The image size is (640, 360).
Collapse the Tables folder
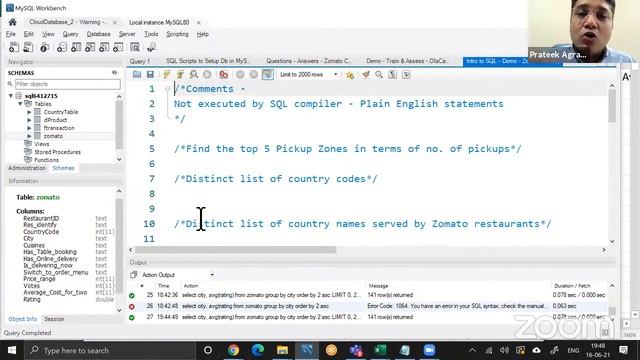coord(20,104)
